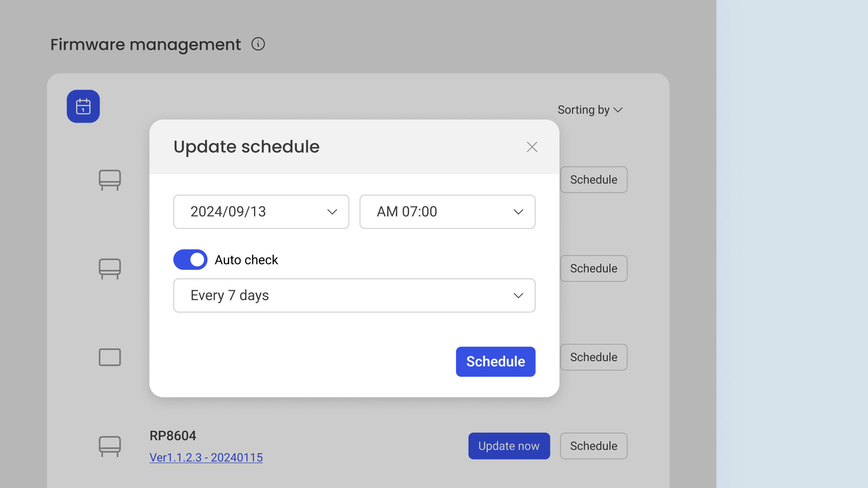Click Schedule button beside flat panel row
The image size is (868, 488).
tap(593, 357)
